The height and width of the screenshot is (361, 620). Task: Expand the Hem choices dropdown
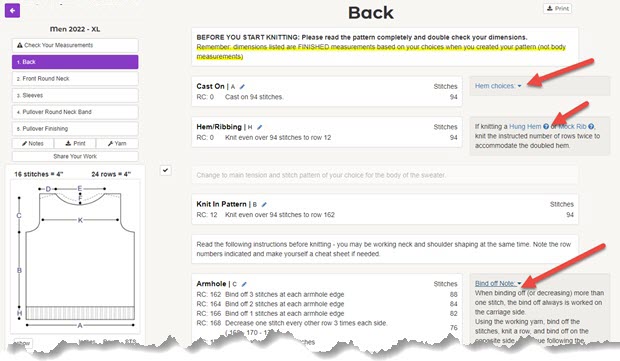(x=498, y=86)
